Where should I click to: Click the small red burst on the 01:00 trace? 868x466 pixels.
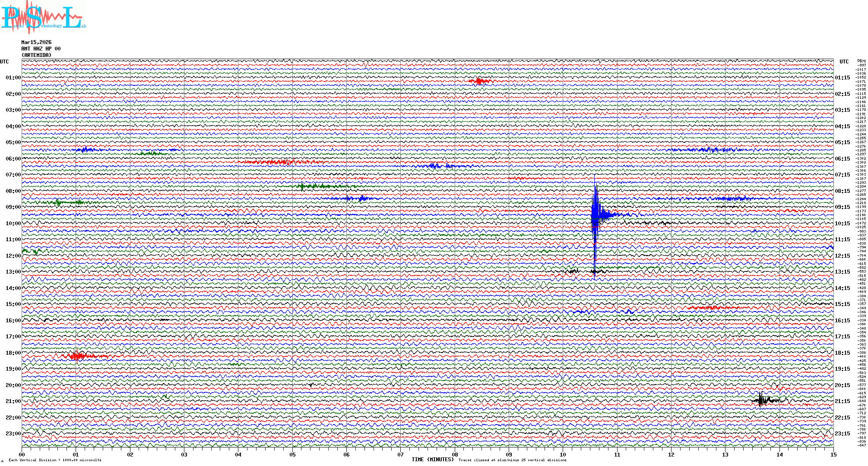[x=479, y=81]
